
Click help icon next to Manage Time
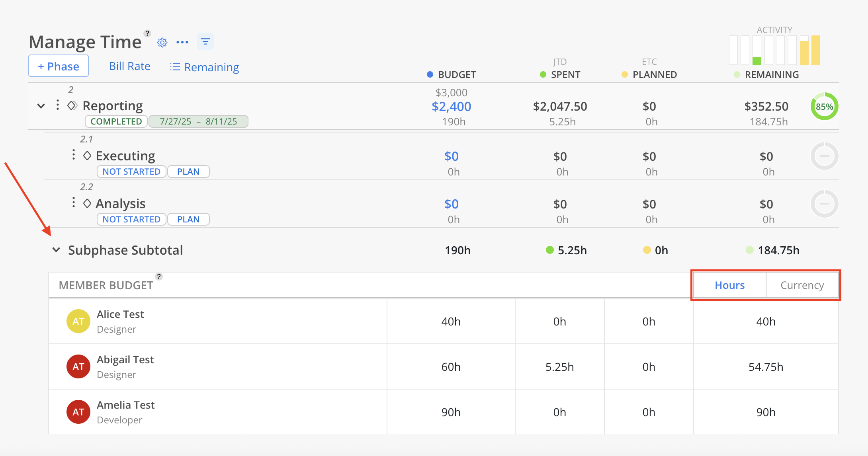click(x=147, y=33)
